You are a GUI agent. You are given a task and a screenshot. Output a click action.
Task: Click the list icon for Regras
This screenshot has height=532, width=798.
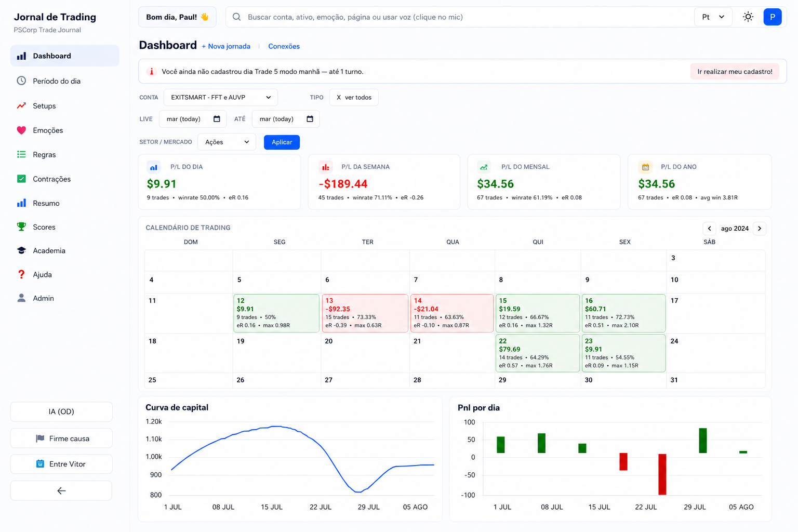(x=21, y=155)
